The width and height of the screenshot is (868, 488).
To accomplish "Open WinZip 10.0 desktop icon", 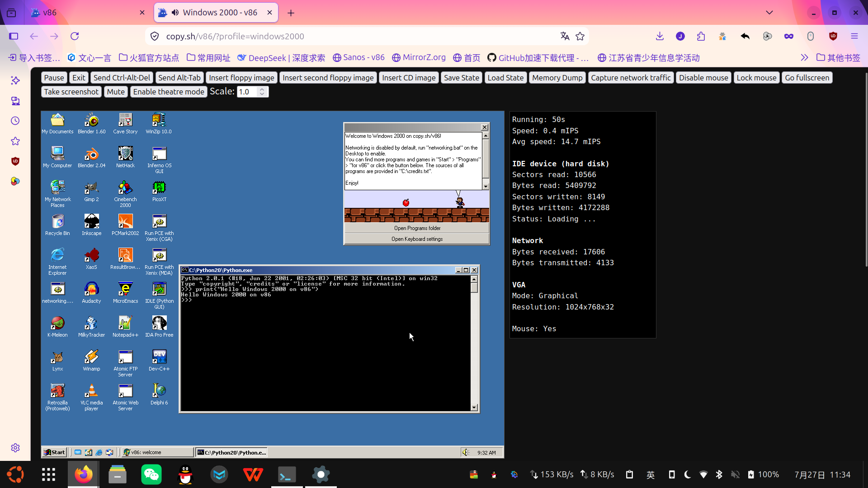I will (x=159, y=123).
